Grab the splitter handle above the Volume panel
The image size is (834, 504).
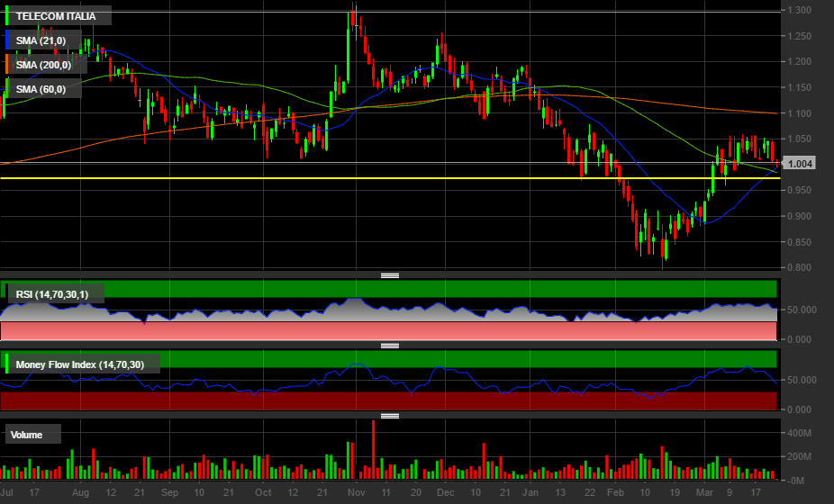[390, 416]
